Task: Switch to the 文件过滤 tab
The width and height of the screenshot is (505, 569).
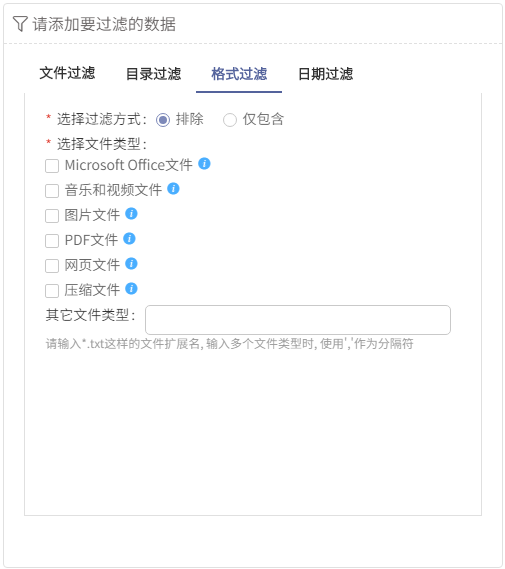Action: coord(67,74)
